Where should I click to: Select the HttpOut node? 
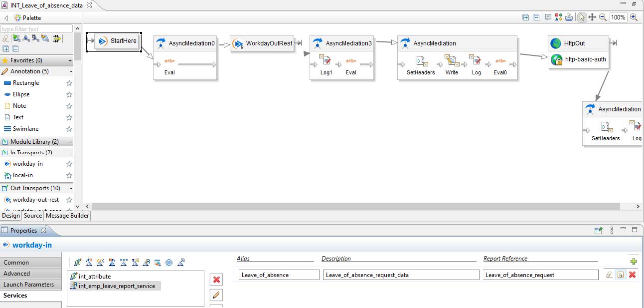578,43
